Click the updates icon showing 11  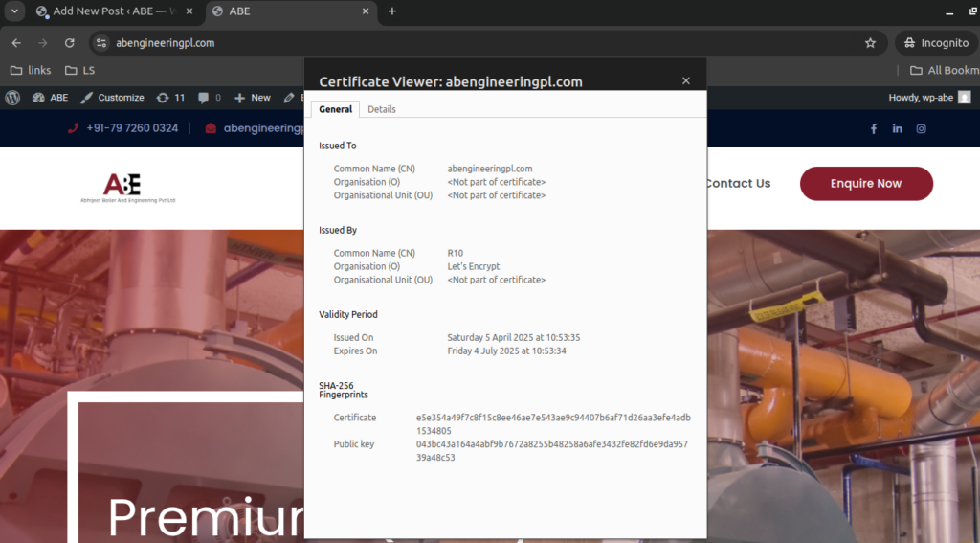(170, 98)
